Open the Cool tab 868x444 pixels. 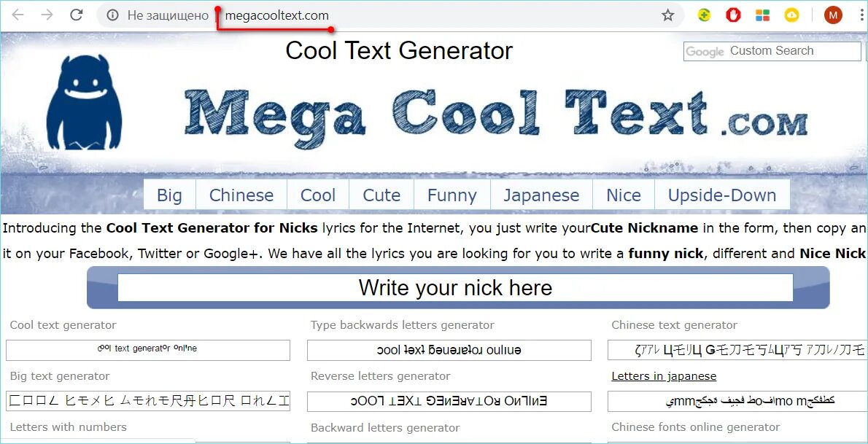318,195
